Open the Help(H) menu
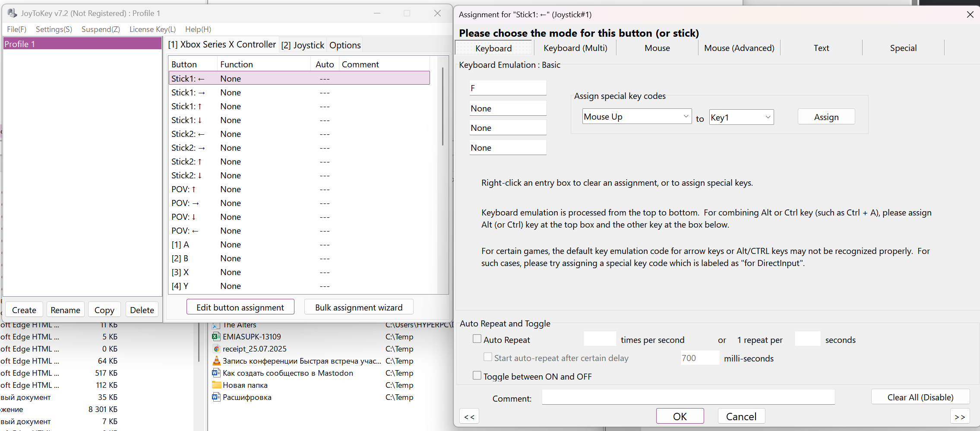This screenshot has height=431, width=980. (x=198, y=29)
